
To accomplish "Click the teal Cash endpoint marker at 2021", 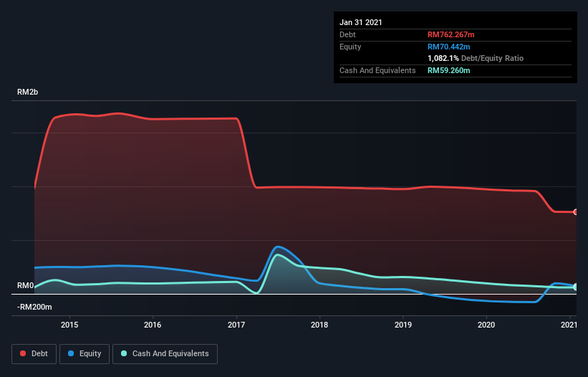I will tap(575, 287).
